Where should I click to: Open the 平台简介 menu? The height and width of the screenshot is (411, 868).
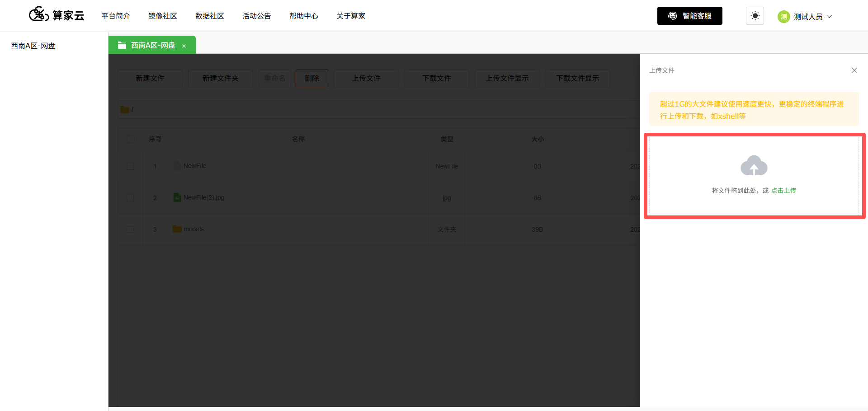click(116, 16)
